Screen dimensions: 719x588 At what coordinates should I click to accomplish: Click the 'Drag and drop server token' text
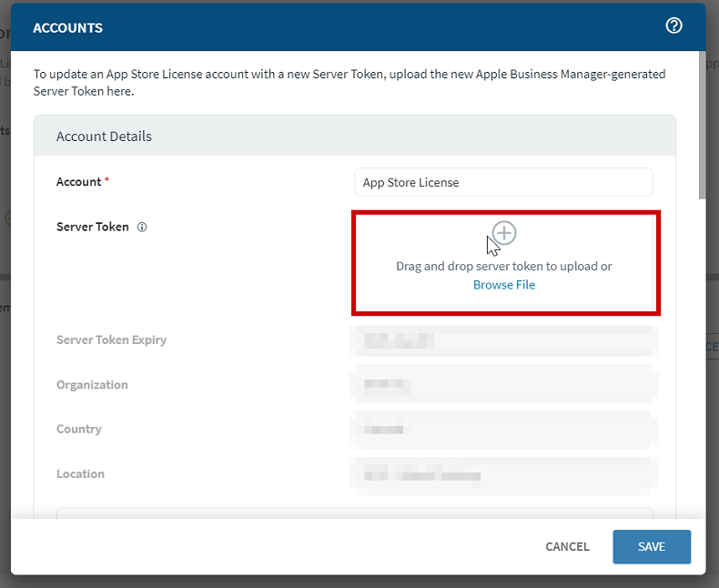coord(503,267)
